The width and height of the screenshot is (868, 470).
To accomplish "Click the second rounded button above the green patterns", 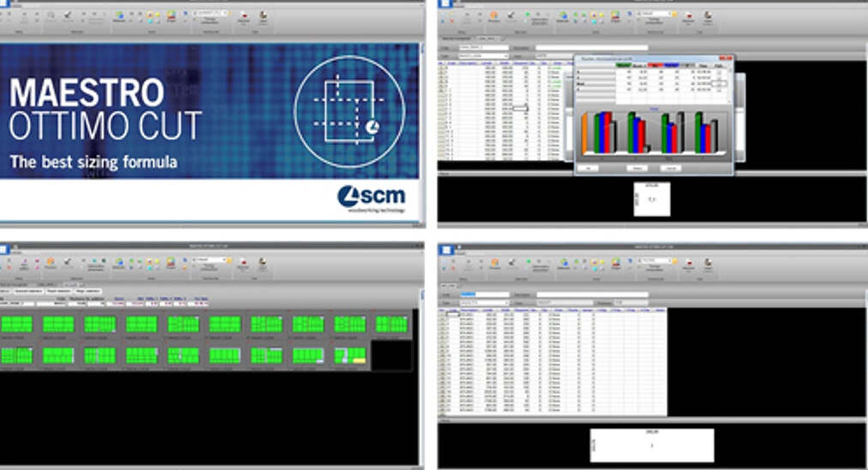I will coord(27,291).
